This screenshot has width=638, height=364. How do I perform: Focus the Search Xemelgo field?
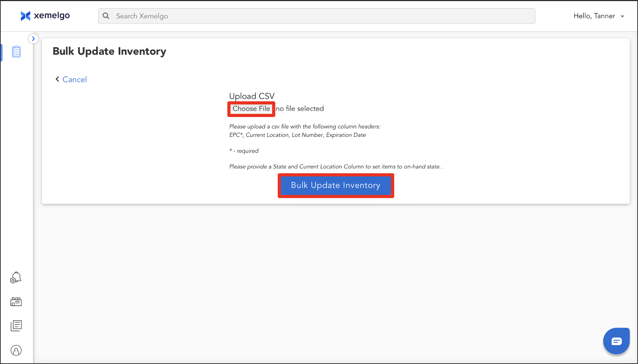317,16
